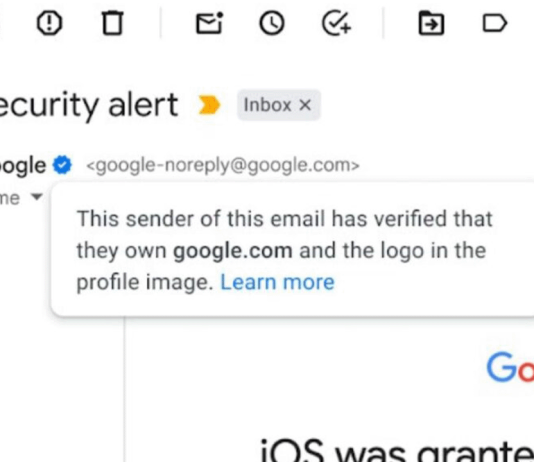Toggle the yellow importance marker
Image resolution: width=534 pixels, height=462 pixels.
209,105
